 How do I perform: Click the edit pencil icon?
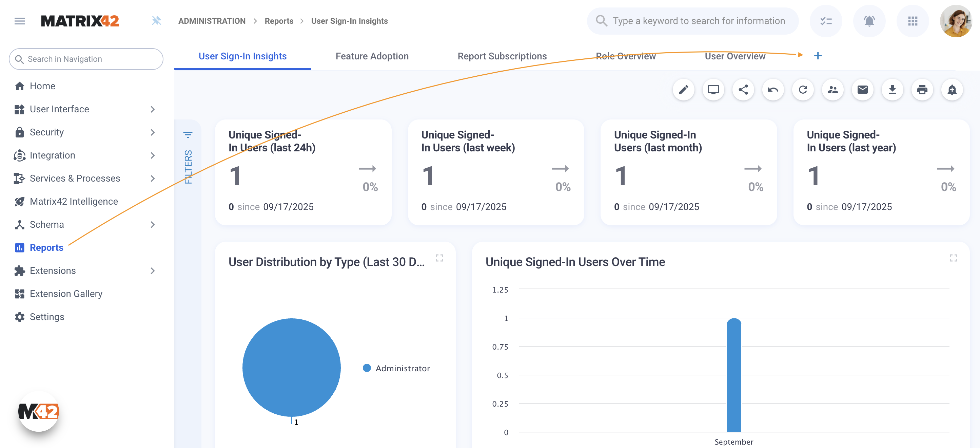click(x=683, y=90)
